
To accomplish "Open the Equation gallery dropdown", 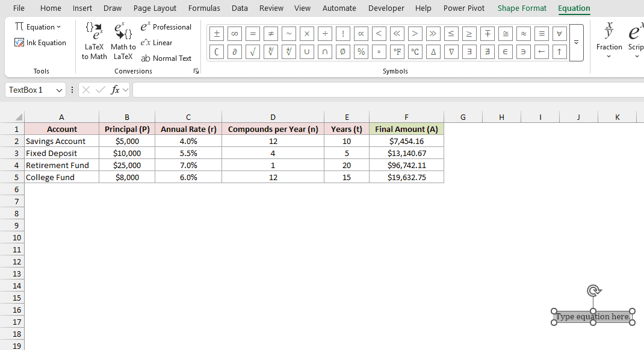I will pyautogui.click(x=38, y=27).
